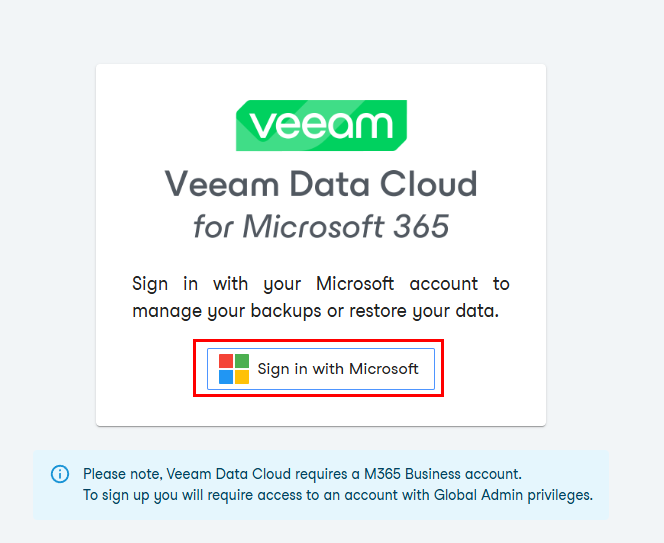
Task: Click the words restore your data
Action: (x=424, y=311)
